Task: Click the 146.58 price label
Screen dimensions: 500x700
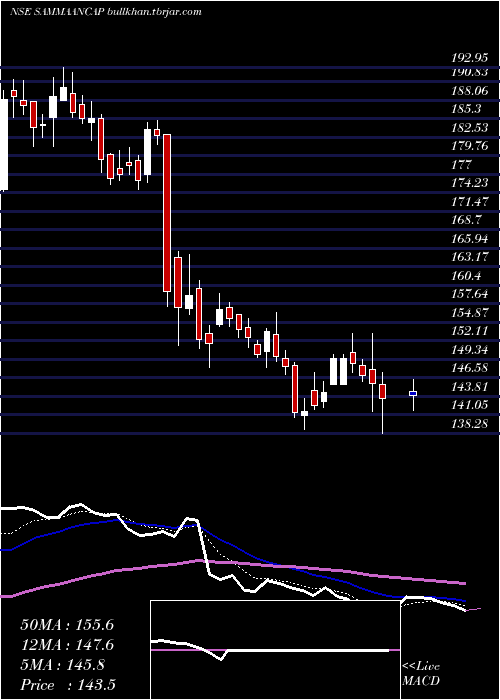Action: 470,368
